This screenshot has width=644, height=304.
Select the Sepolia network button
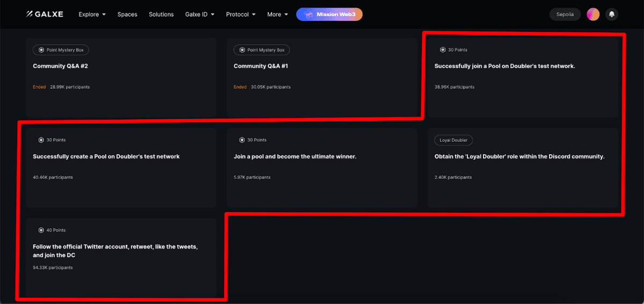click(x=565, y=15)
